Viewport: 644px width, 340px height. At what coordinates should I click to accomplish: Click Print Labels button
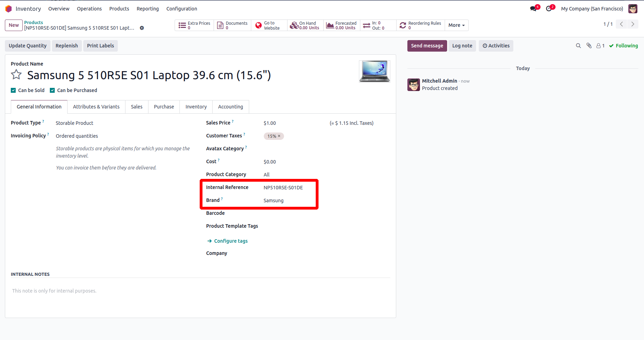[100, 46]
